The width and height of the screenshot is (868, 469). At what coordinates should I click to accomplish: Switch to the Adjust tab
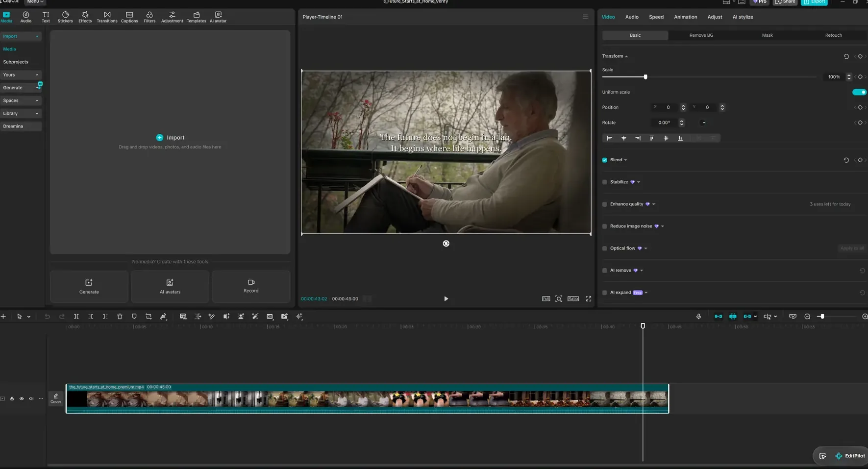715,17
